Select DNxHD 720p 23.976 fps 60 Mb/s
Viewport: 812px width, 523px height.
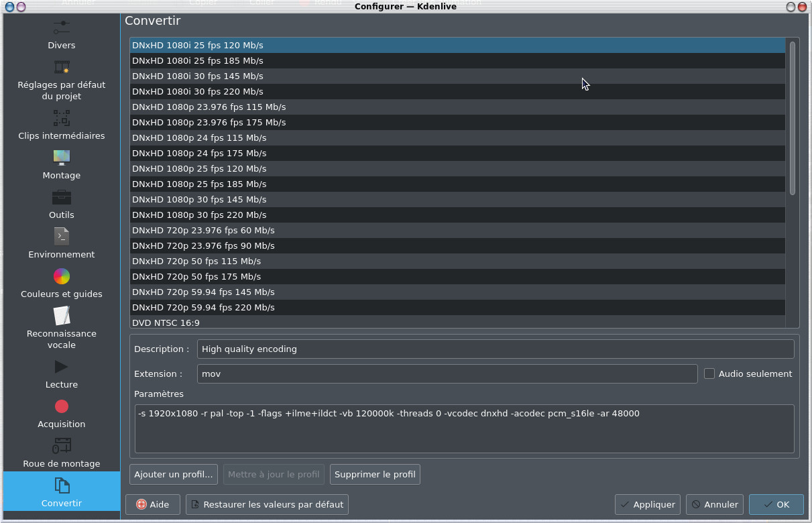tap(457, 230)
